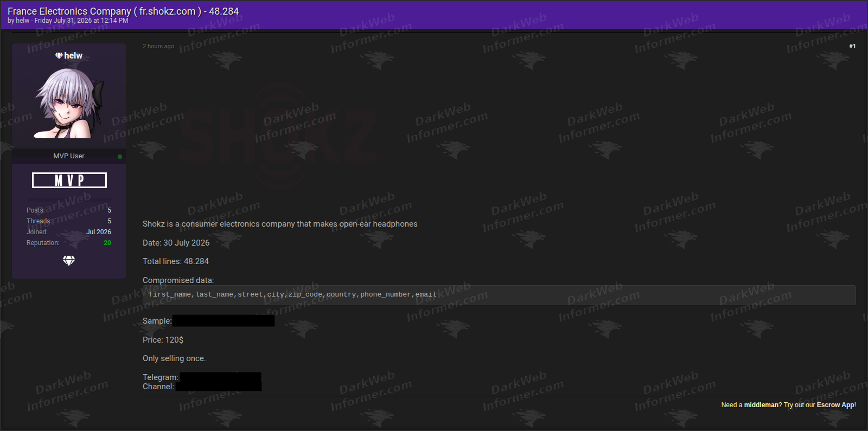Image resolution: width=868 pixels, height=431 pixels.
Task: Click the 'Date: 30 July 2026' line
Action: (176, 243)
